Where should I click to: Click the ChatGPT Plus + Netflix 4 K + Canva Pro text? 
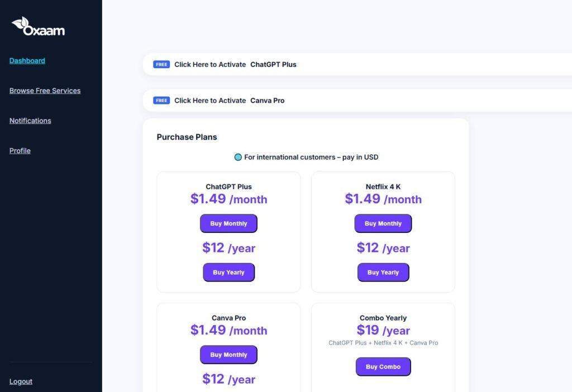pos(383,343)
